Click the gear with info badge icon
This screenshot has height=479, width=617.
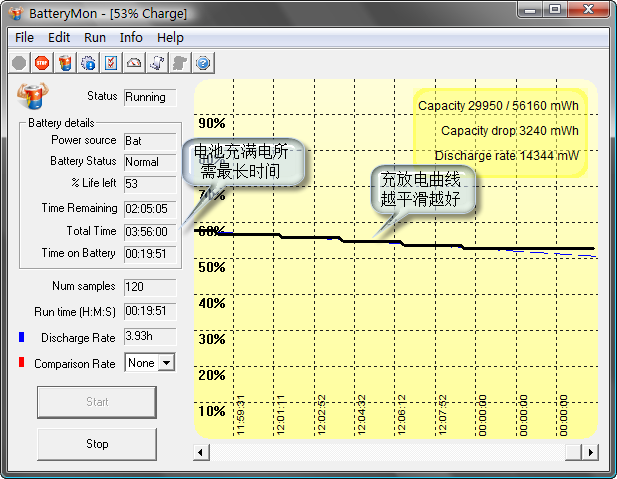coord(88,63)
